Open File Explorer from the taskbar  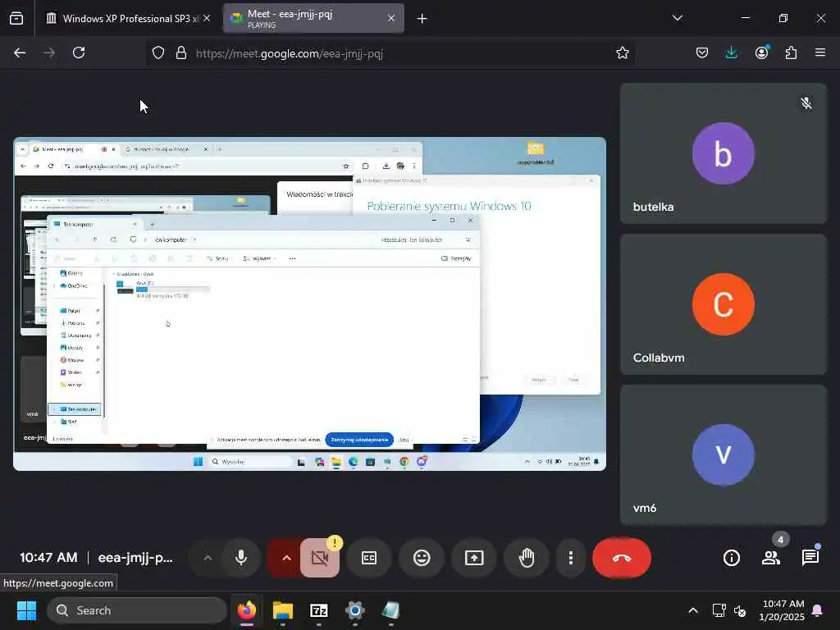point(283,610)
